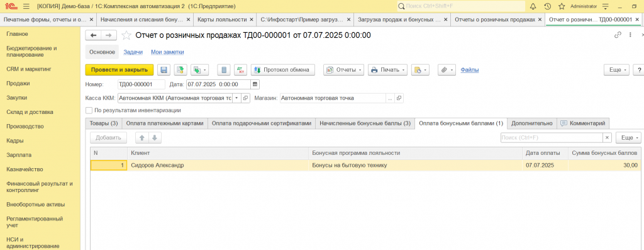
Task: Expand the Печать dropdown
Action: (x=388, y=70)
